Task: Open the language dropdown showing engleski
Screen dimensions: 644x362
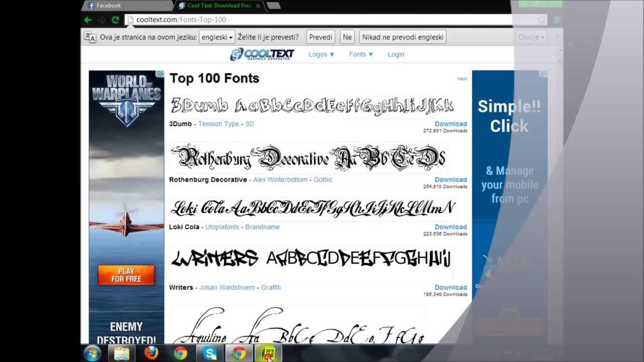Action: tap(217, 37)
